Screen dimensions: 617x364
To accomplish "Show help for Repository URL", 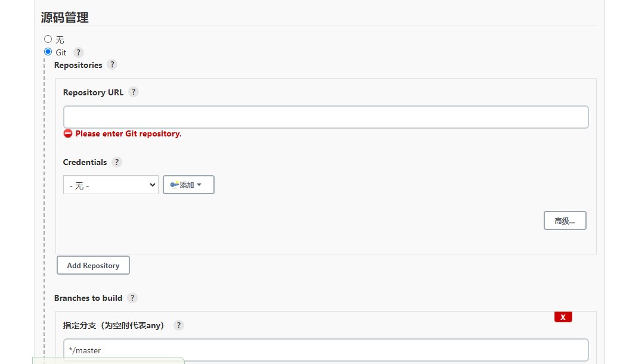I will pyautogui.click(x=134, y=92).
